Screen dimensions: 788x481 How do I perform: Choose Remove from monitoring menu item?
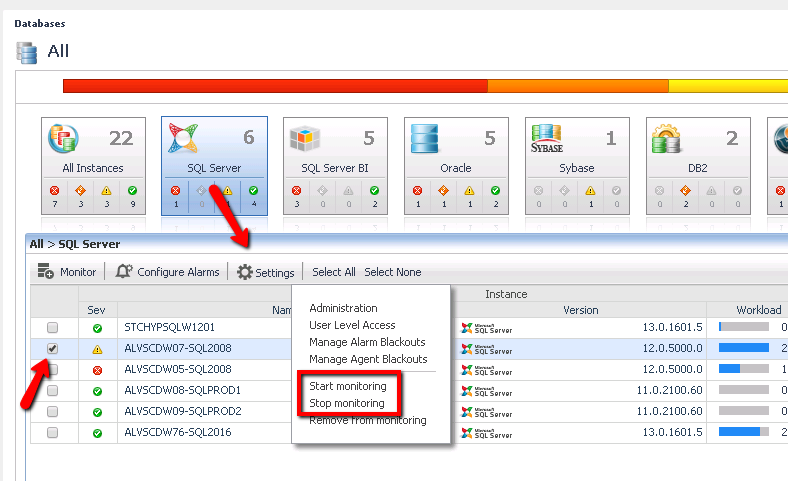pyautogui.click(x=368, y=420)
